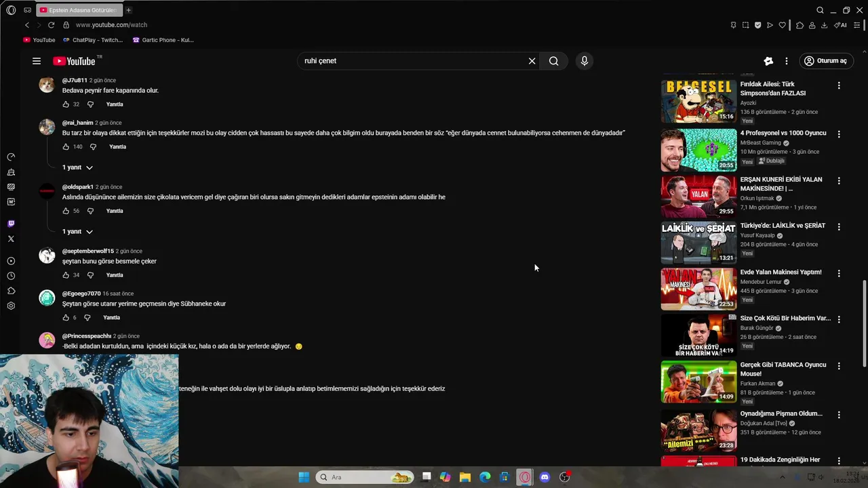The image size is (868, 488).
Task: Reload the page with the refresh icon
Action: [x=51, y=25]
